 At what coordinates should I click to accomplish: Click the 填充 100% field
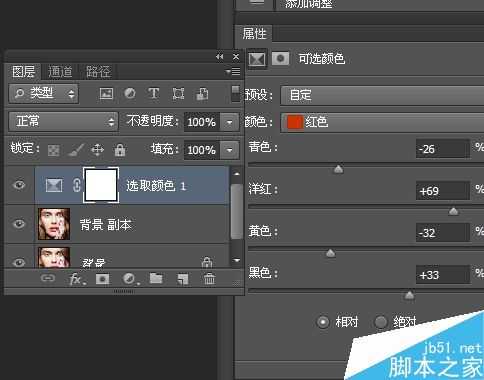(202, 150)
